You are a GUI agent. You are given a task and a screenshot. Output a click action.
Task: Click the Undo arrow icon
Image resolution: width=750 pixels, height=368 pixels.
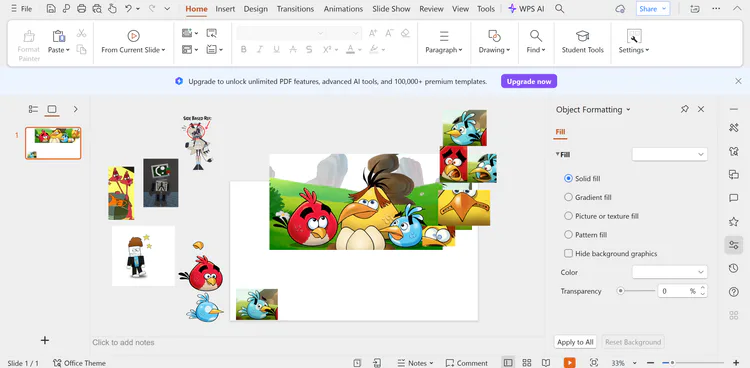coord(128,9)
